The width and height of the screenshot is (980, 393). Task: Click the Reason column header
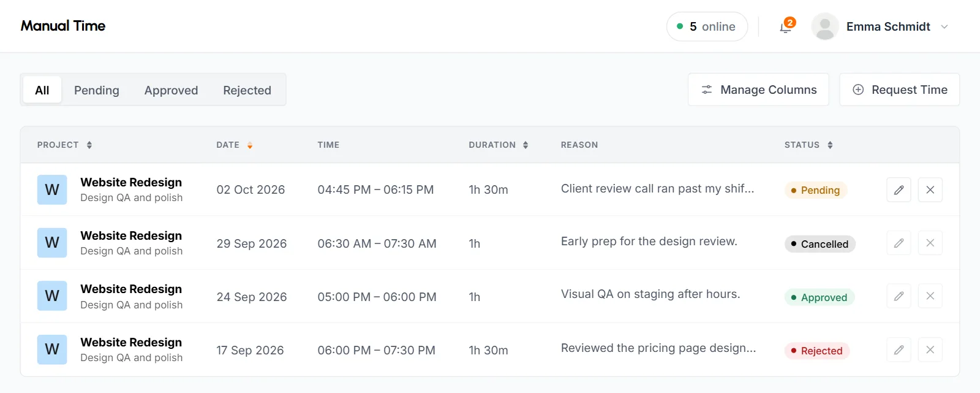579,145
